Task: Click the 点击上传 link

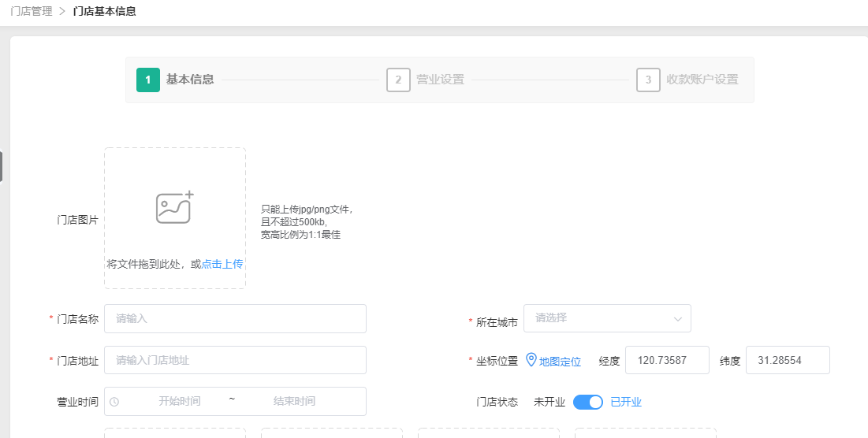Action: (222, 264)
